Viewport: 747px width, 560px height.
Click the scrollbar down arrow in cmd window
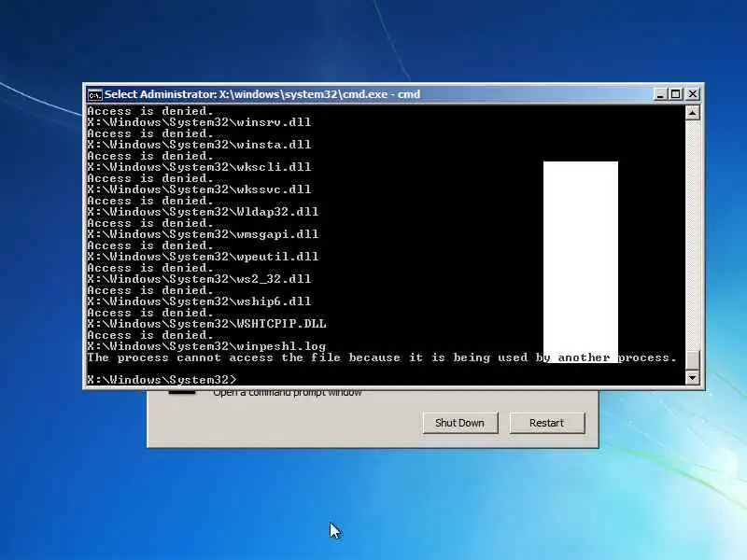(x=692, y=378)
